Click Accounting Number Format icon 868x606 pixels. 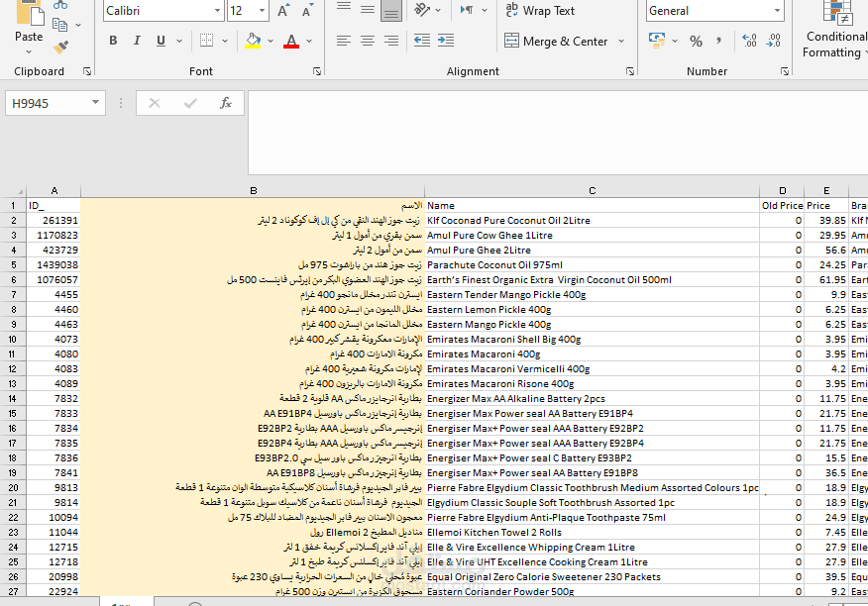point(657,41)
